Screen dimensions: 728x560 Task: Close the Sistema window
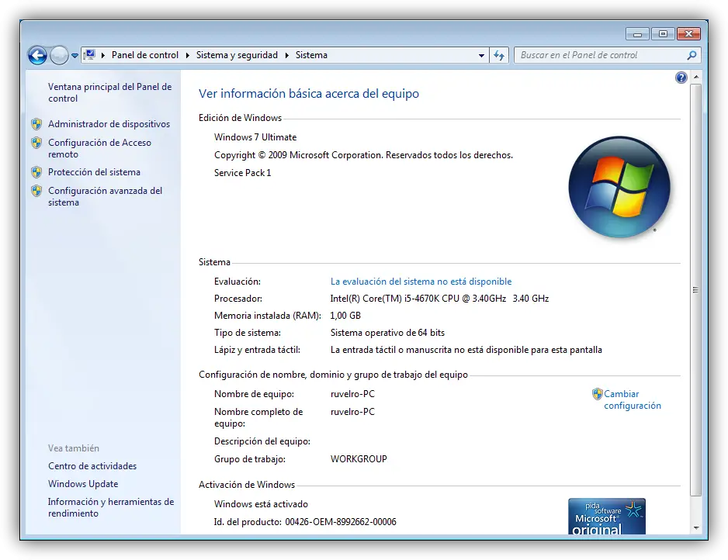pos(689,34)
